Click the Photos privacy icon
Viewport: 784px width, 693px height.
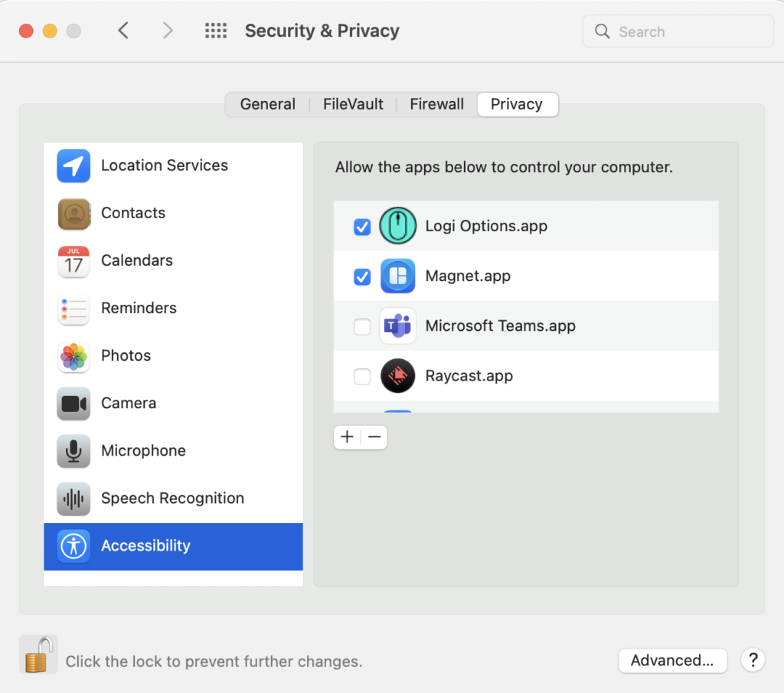(73, 355)
